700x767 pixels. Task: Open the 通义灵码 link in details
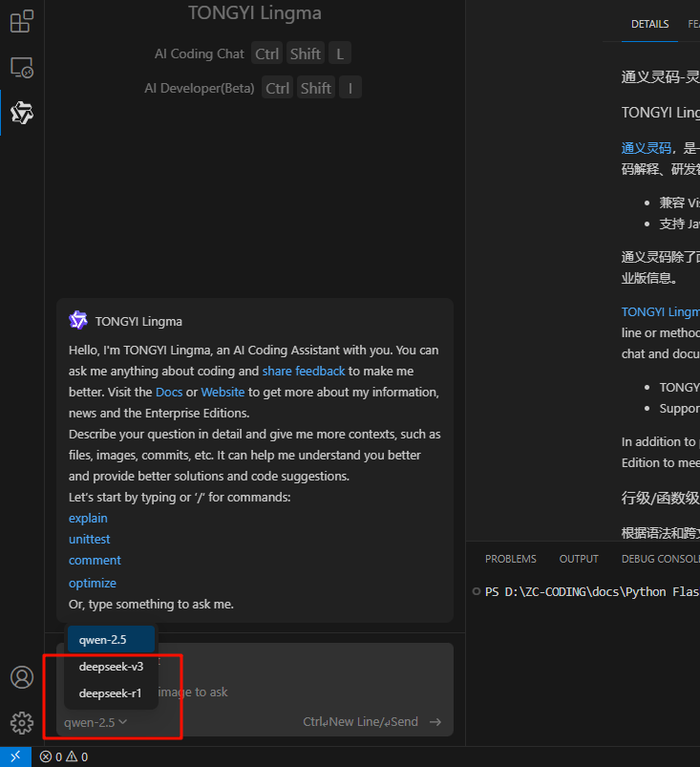(x=647, y=148)
